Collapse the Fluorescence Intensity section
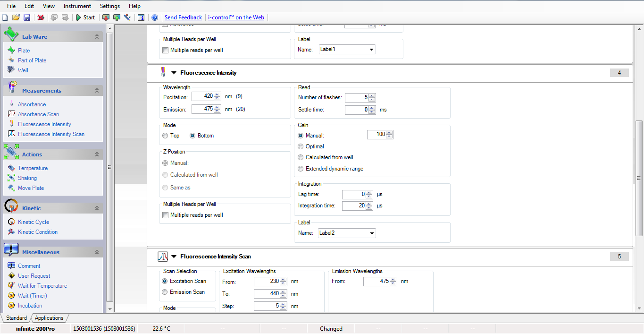644x334 pixels. click(174, 73)
